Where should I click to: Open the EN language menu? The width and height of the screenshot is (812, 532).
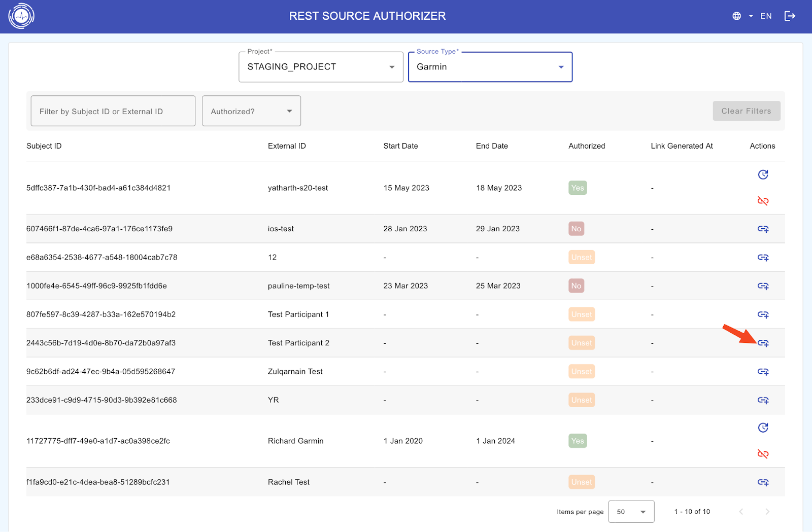[x=765, y=16]
